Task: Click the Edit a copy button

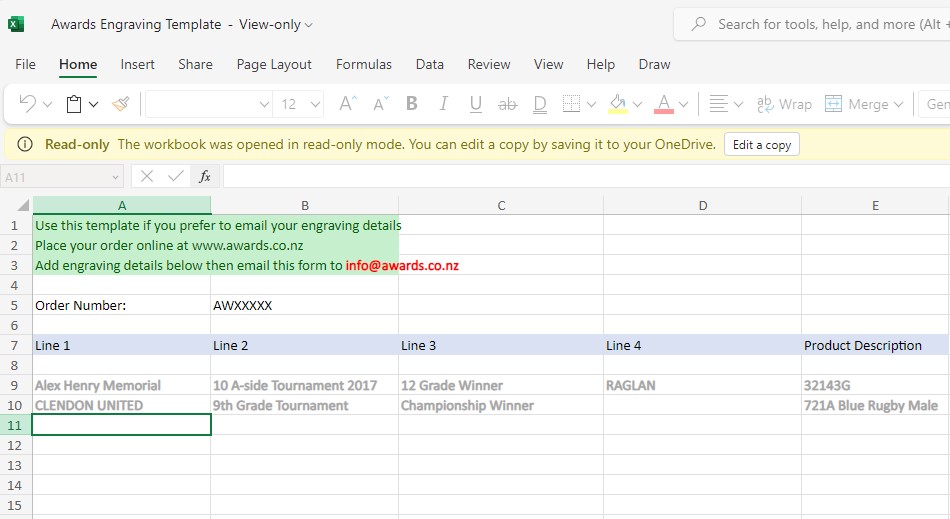Action: click(761, 145)
